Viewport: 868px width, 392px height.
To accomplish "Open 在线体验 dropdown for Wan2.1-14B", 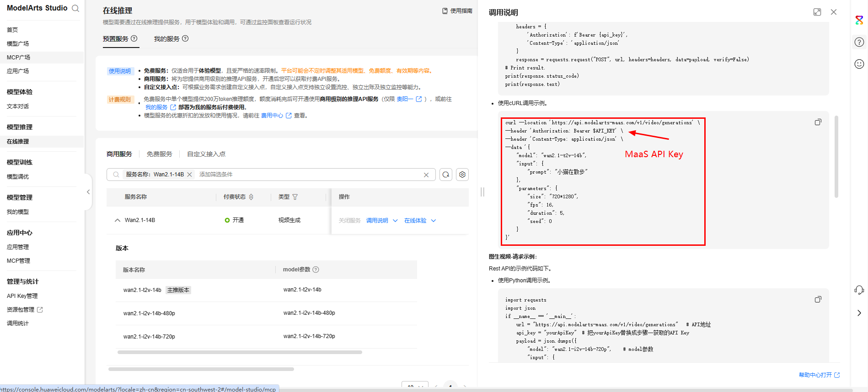I will click(x=420, y=221).
